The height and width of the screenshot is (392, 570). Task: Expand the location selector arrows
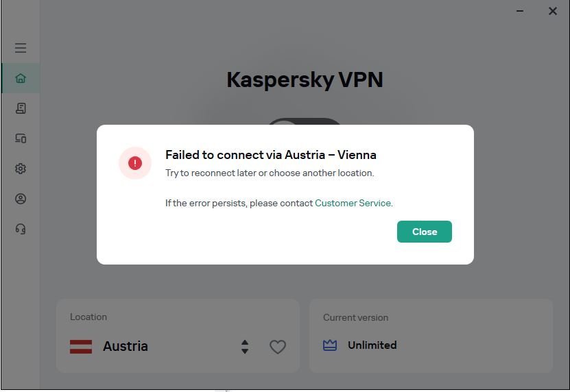click(x=245, y=347)
